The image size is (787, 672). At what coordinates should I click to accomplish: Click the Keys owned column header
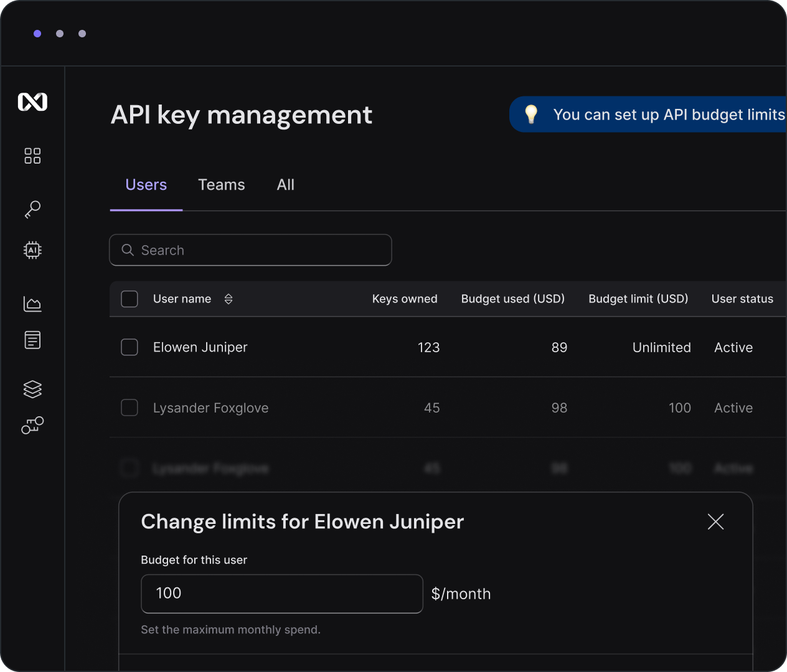click(405, 299)
